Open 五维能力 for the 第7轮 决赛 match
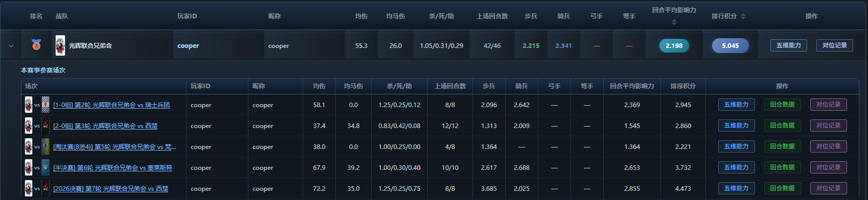 [x=737, y=188]
